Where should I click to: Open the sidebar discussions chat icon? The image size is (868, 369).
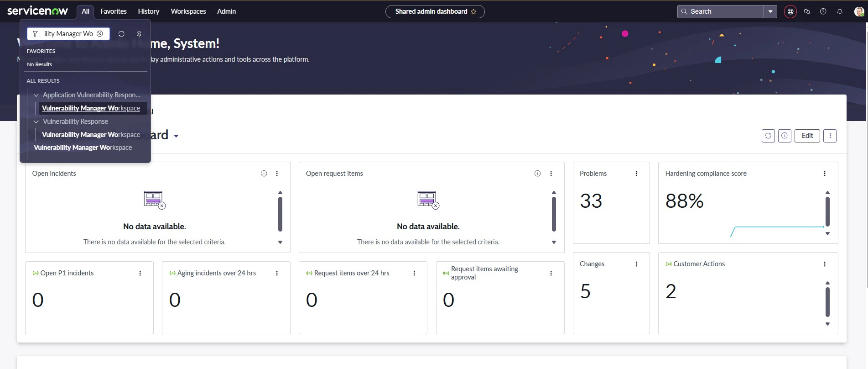pos(807,11)
